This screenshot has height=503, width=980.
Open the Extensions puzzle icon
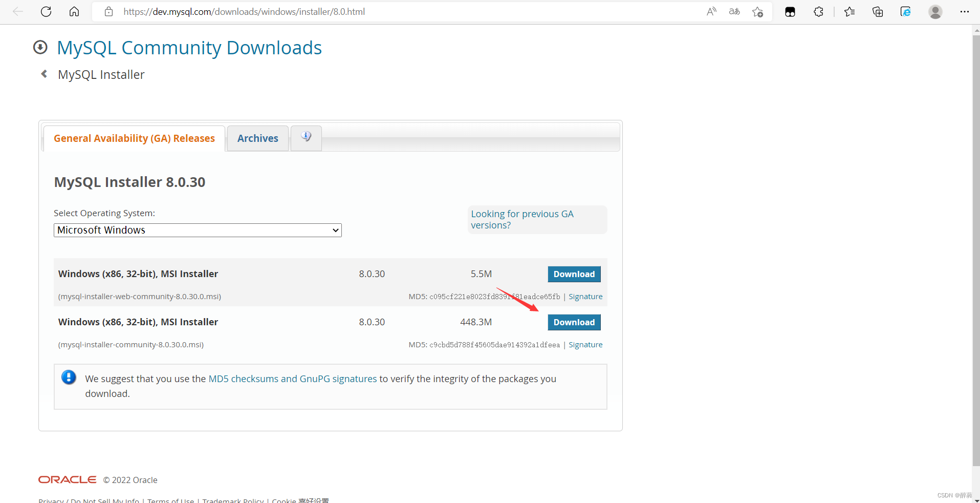coord(818,11)
